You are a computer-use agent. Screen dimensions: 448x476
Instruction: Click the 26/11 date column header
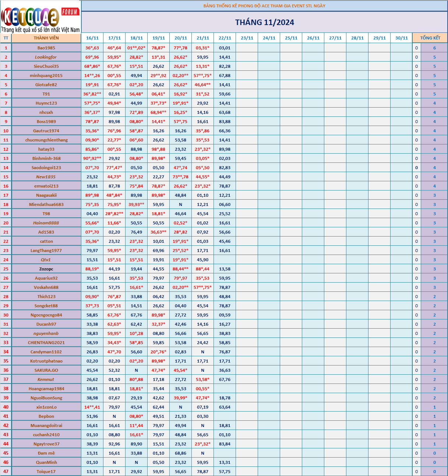tap(313, 38)
